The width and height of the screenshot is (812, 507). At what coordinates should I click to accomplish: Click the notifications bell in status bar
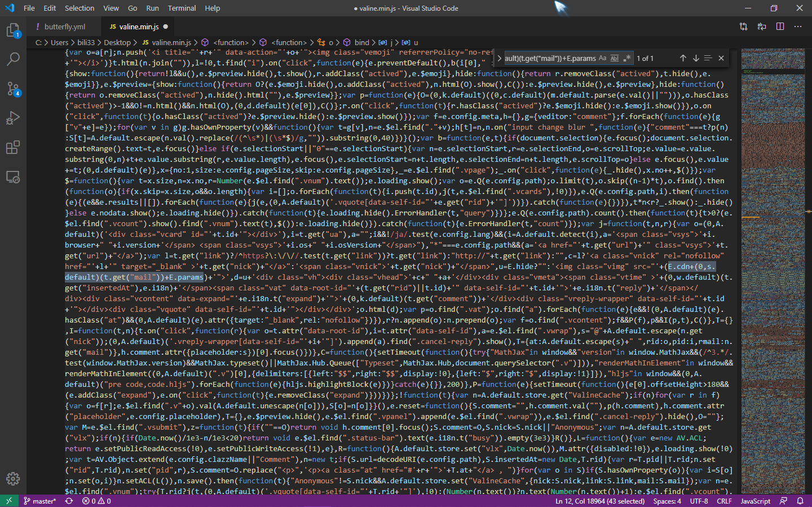click(800, 501)
